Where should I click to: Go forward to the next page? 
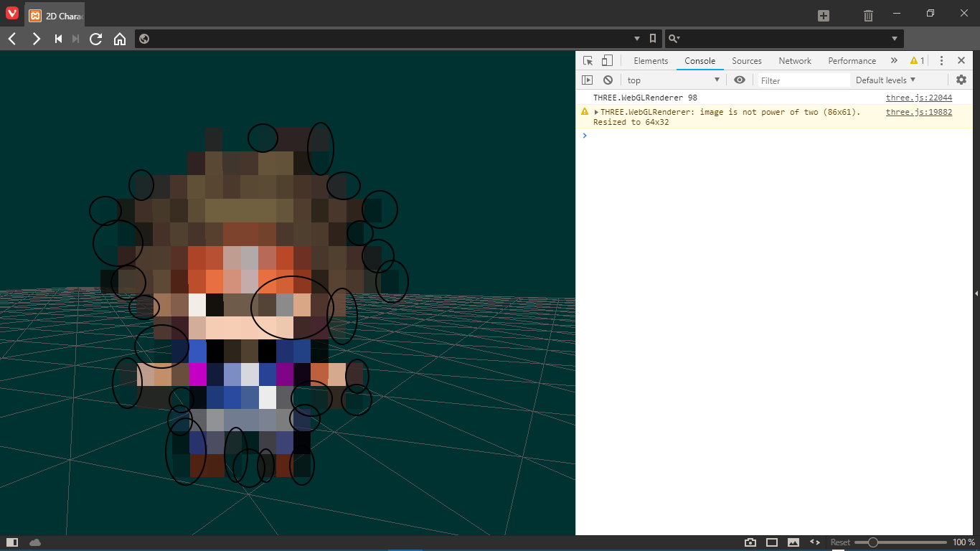(x=36, y=39)
